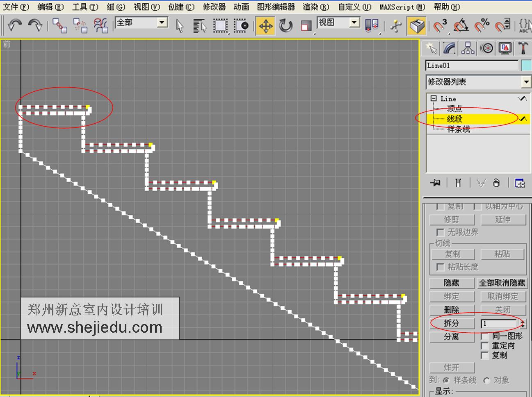Open the 渲染 menu
This screenshot has height=397, width=532.
click(x=315, y=7)
